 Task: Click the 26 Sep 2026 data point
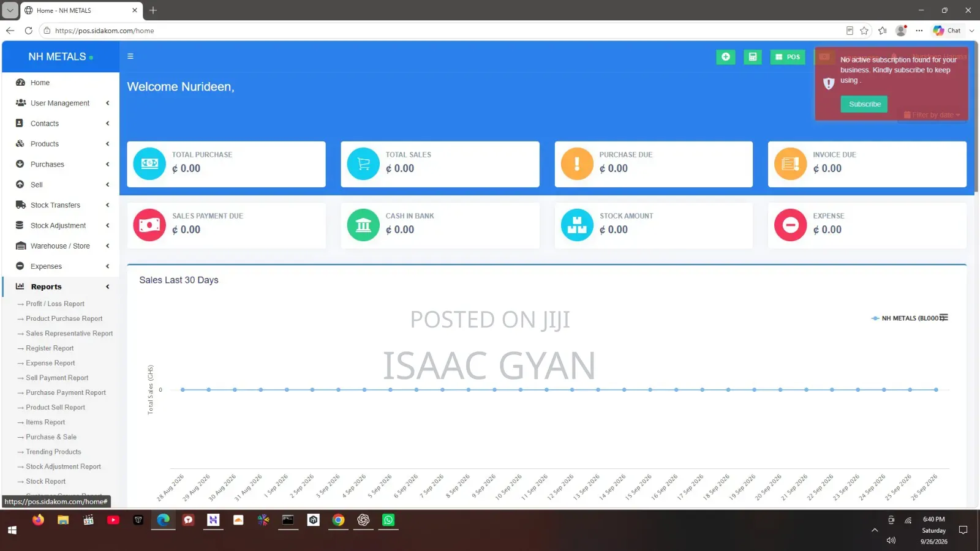[936, 389]
